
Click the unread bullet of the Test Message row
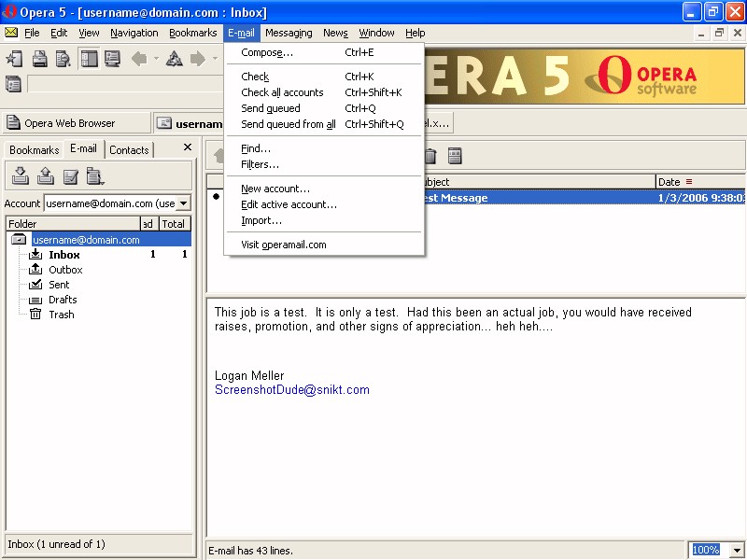[217, 196]
